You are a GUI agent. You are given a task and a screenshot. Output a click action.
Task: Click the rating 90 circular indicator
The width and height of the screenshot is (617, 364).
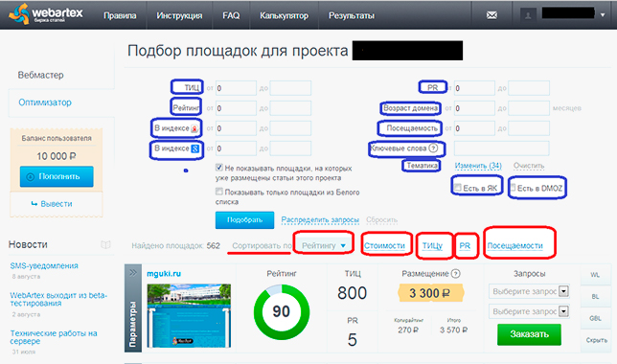(282, 312)
